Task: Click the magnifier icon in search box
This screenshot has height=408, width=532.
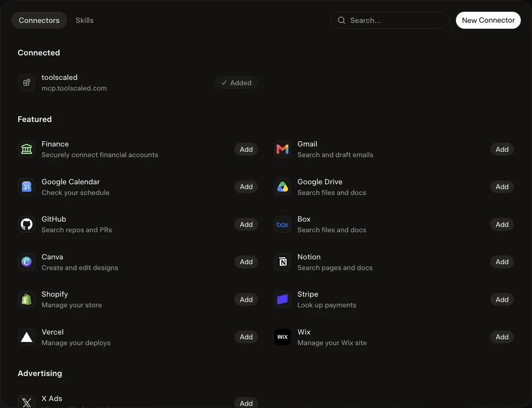Action: tap(342, 20)
